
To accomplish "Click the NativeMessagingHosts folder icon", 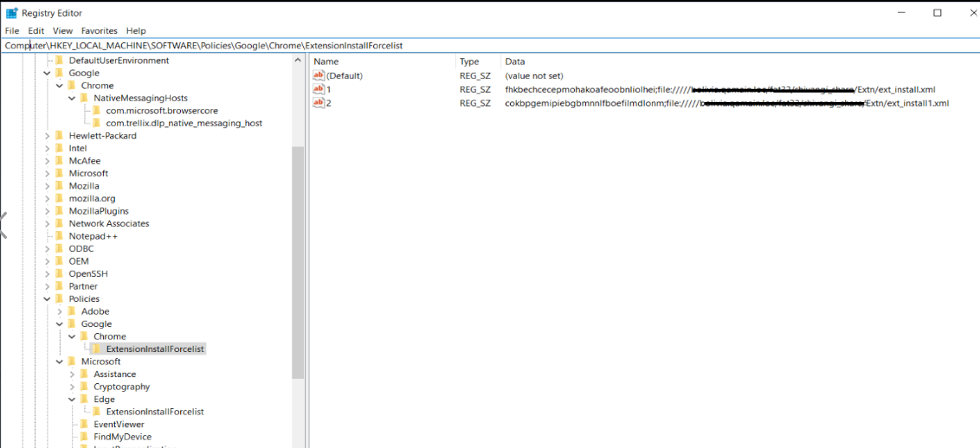I will click(84, 98).
